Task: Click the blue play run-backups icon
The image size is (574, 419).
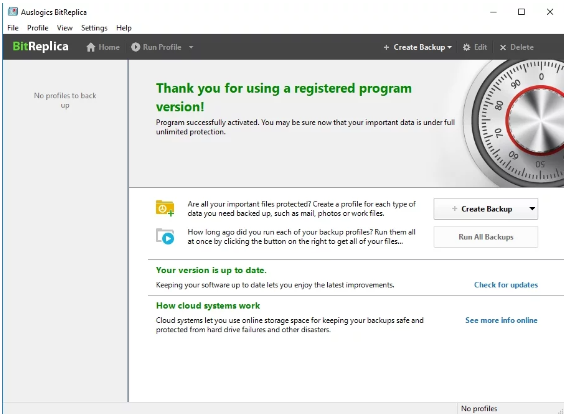Action: point(165,237)
